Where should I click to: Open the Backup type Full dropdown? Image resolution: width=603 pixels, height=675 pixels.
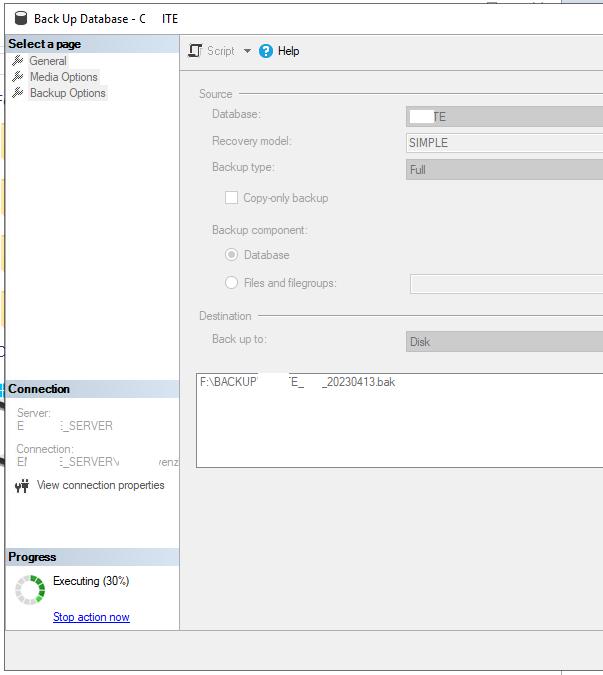point(504,170)
